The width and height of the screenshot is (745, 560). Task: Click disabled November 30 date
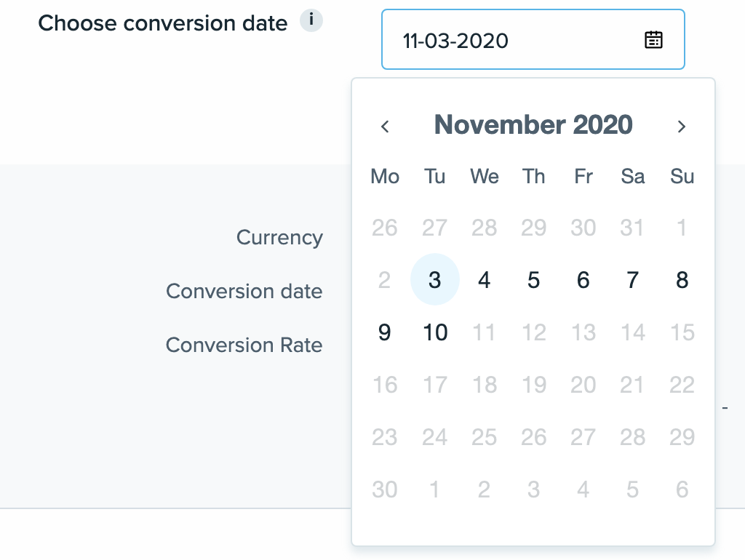tap(385, 489)
